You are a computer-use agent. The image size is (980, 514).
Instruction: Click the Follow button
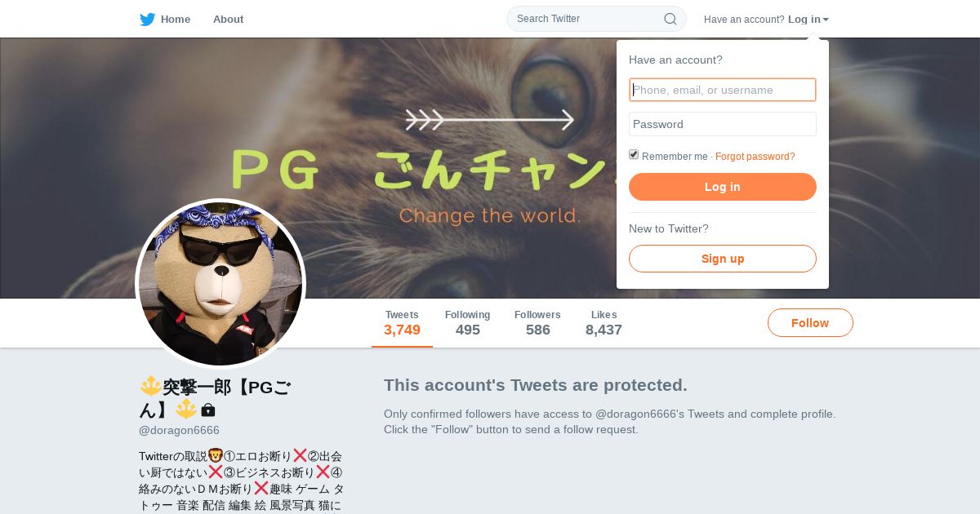click(810, 323)
